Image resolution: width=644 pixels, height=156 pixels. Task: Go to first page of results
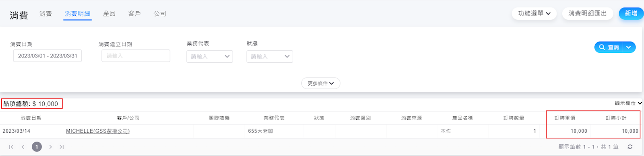[11, 147]
